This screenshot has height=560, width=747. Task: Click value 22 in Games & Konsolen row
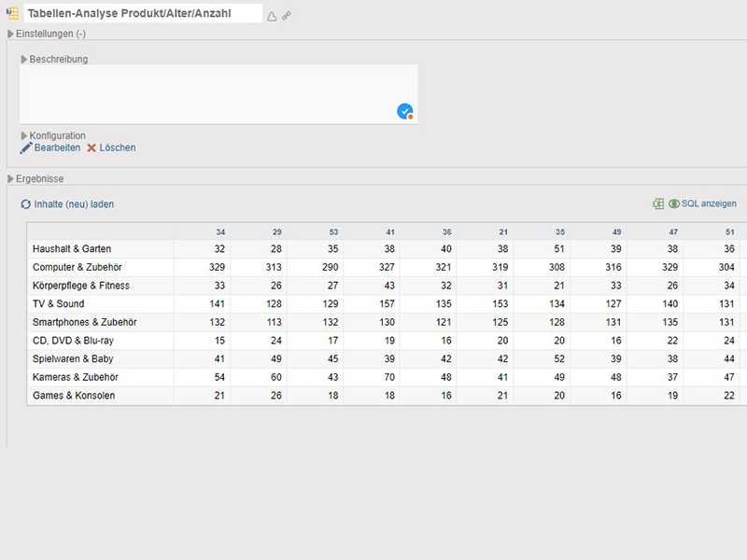[x=729, y=395]
